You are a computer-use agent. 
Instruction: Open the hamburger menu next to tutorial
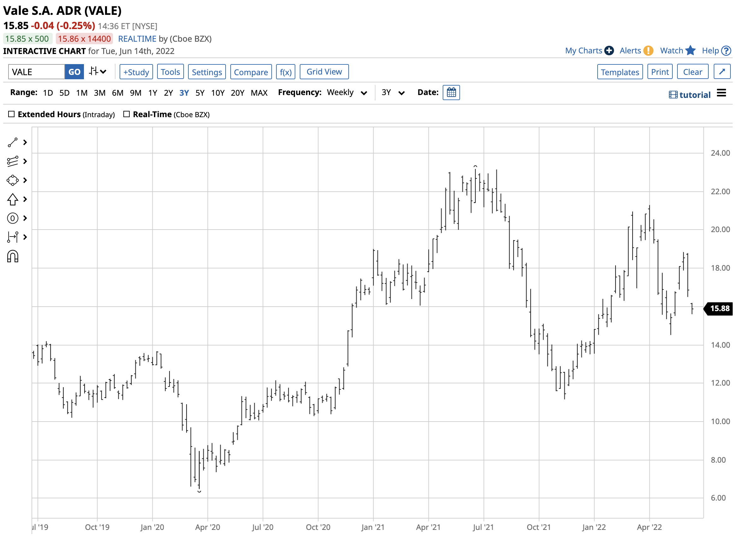721,93
